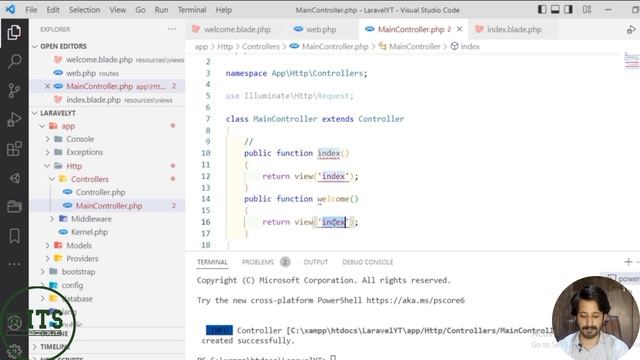640x360 pixels.
Task: Click Controllers breadcrumb segment
Action: point(260,47)
